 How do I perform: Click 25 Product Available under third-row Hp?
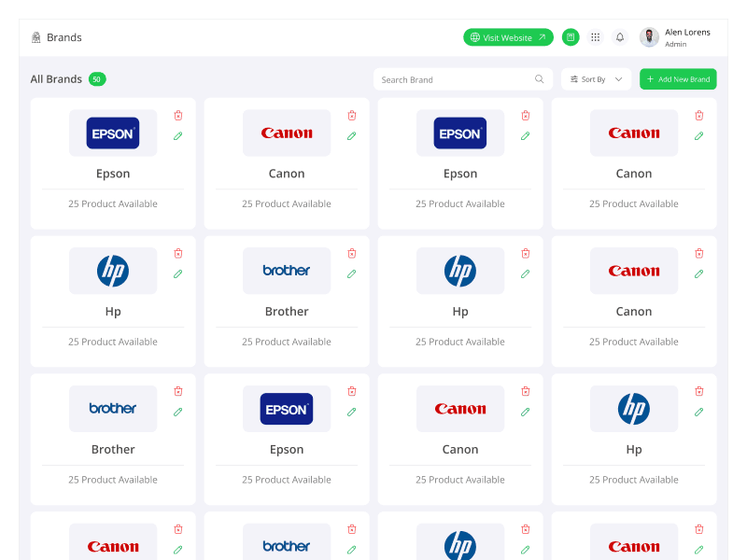634,480
